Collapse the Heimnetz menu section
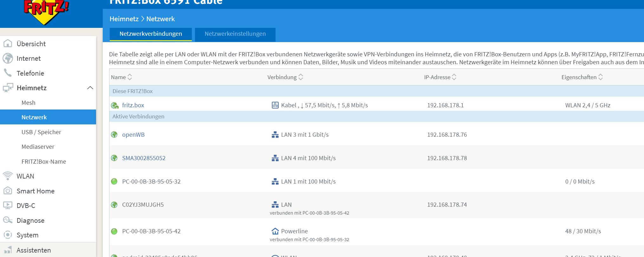Image resolution: width=644 pixels, height=257 pixels. coord(90,88)
